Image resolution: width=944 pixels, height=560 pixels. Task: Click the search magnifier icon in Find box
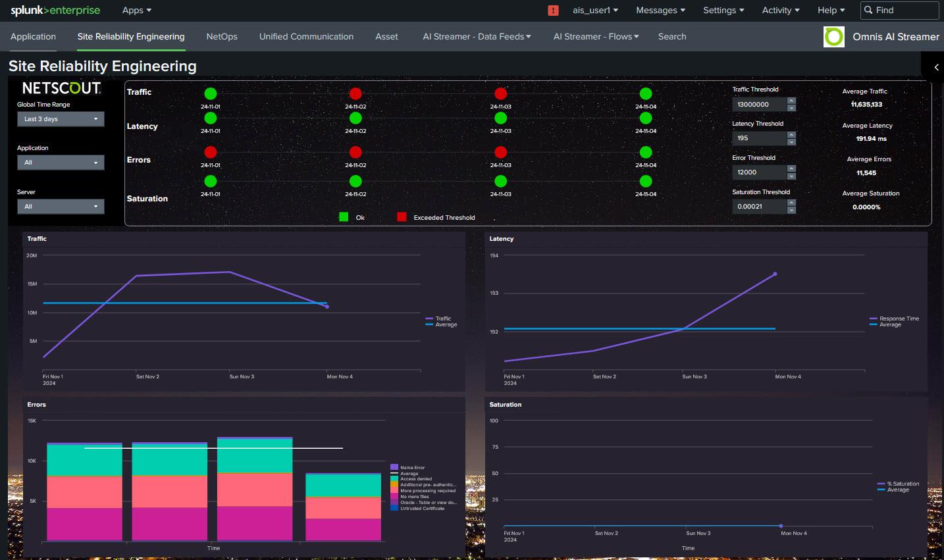point(869,10)
